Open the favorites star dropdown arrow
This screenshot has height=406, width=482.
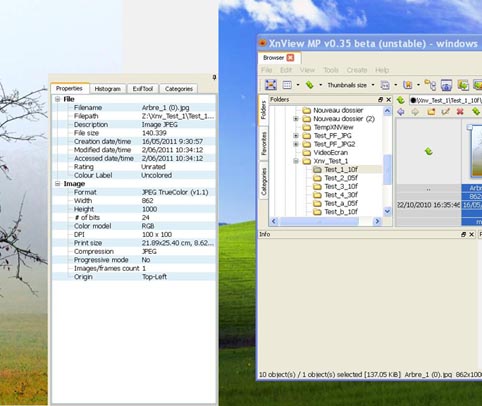(418, 85)
